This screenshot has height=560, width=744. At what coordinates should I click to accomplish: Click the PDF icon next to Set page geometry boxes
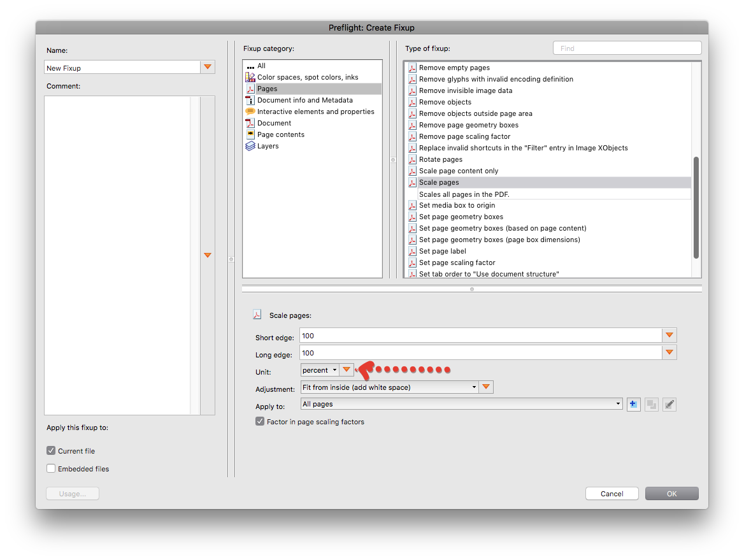coord(412,217)
